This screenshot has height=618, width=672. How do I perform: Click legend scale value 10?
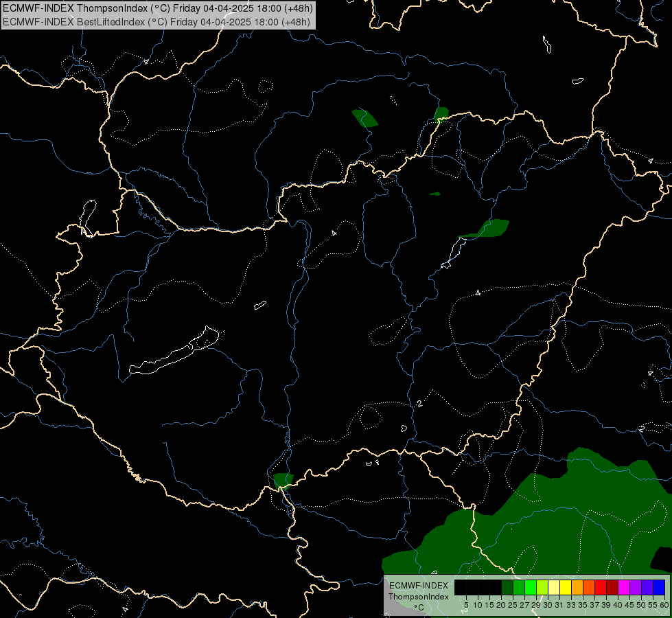(478, 605)
